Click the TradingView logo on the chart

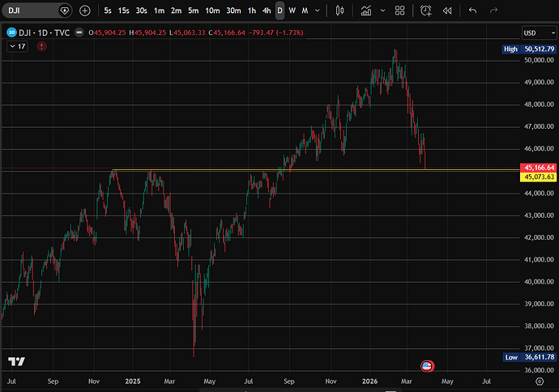coord(16,361)
